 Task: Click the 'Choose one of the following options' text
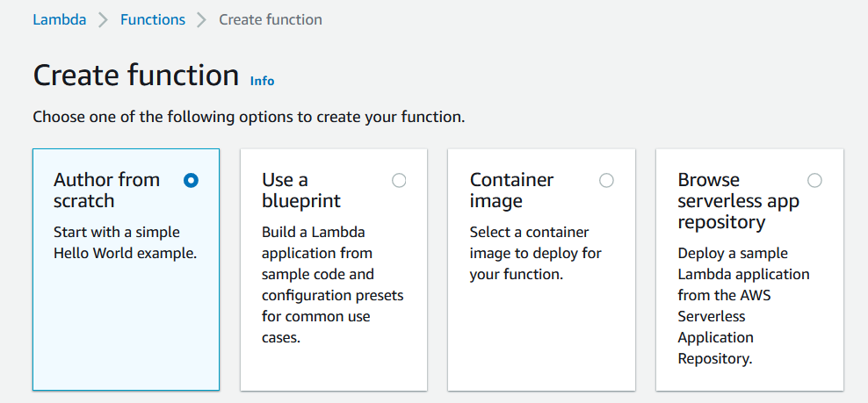[x=249, y=116]
